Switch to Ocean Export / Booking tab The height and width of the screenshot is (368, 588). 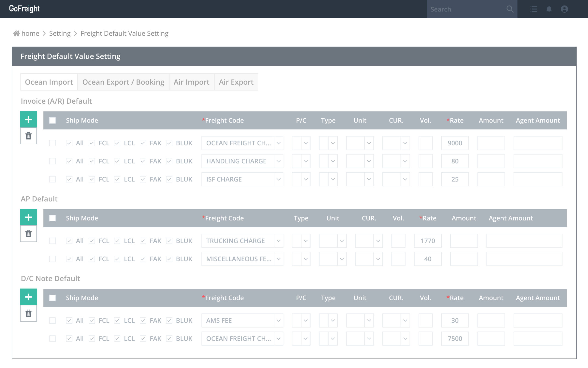click(x=123, y=82)
